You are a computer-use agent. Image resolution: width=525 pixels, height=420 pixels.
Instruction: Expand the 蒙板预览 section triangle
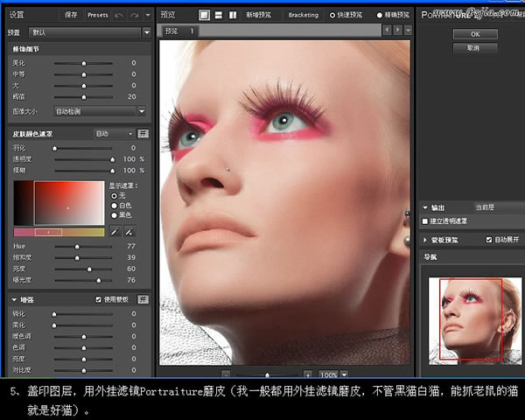(x=425, y=240)
